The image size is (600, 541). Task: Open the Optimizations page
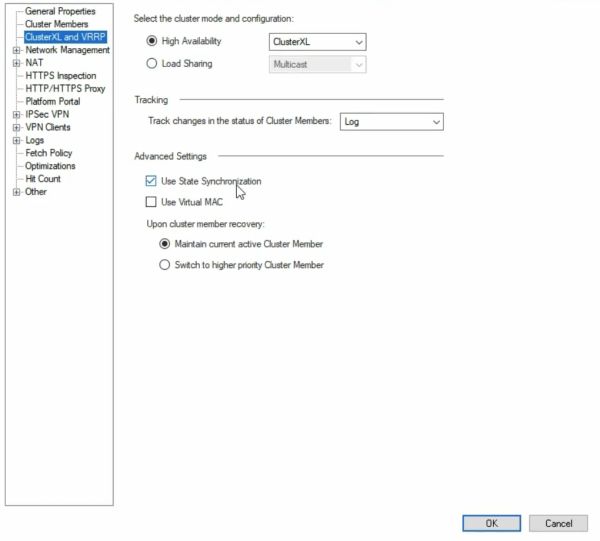point(50,166)
